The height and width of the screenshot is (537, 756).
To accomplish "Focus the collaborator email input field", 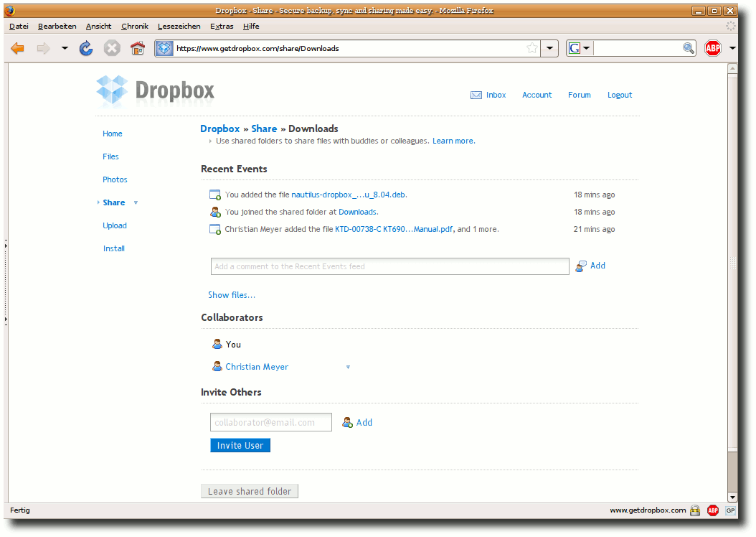I will [x=271, y=422].
